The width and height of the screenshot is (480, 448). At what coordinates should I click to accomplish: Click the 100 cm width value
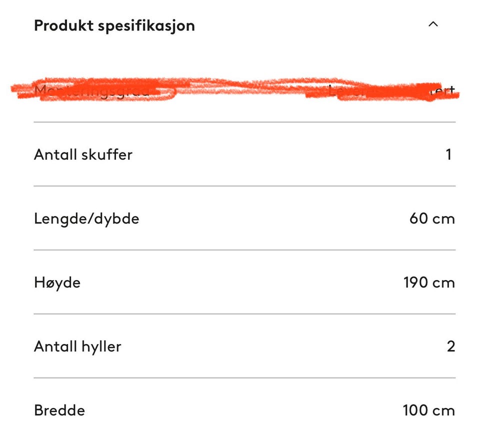point(429,410)
